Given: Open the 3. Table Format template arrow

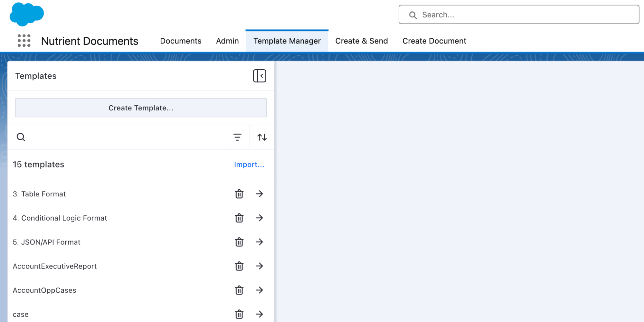Looking at the screenshot, I should [260, 194].
